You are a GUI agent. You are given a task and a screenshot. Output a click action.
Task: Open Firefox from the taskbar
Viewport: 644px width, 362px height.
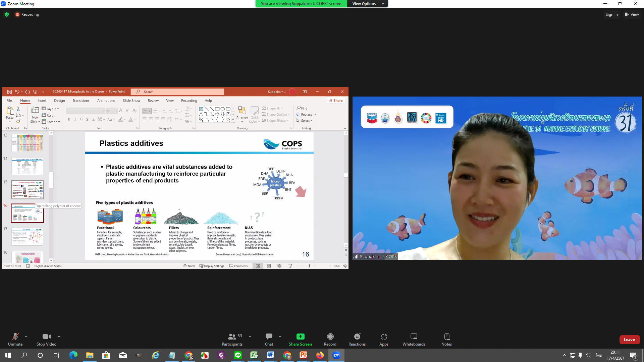click(x=320, y=355)
